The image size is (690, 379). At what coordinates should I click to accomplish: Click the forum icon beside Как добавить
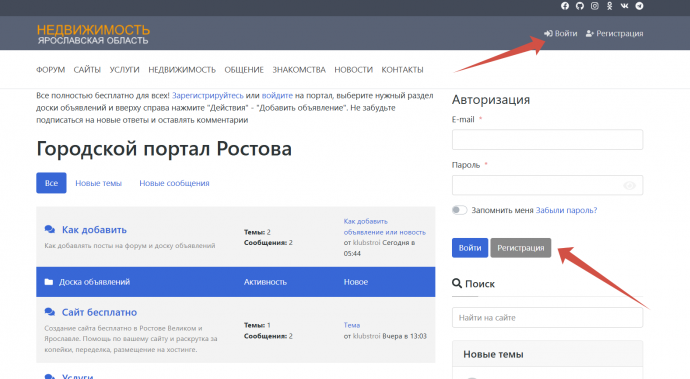coord(50,229)
